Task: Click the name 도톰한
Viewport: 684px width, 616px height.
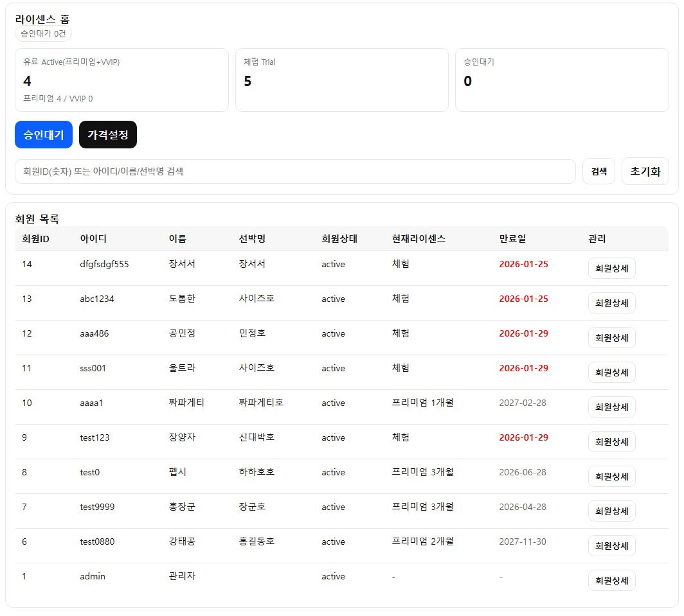Action: point(182,298)
